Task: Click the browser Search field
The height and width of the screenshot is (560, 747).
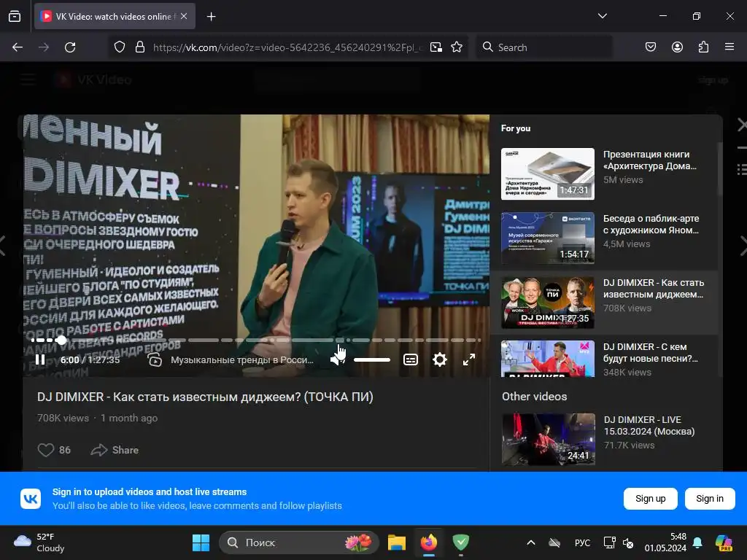Action: (544, 47)
